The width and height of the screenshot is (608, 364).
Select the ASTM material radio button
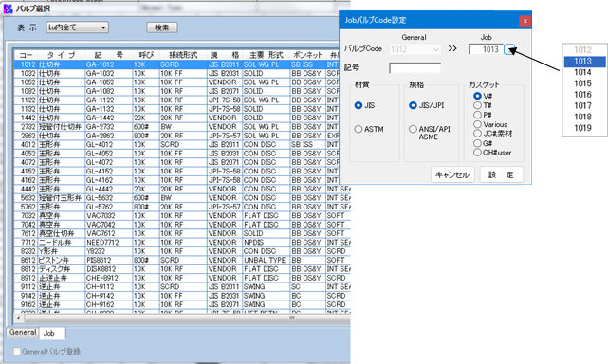(x=359, y=129)
